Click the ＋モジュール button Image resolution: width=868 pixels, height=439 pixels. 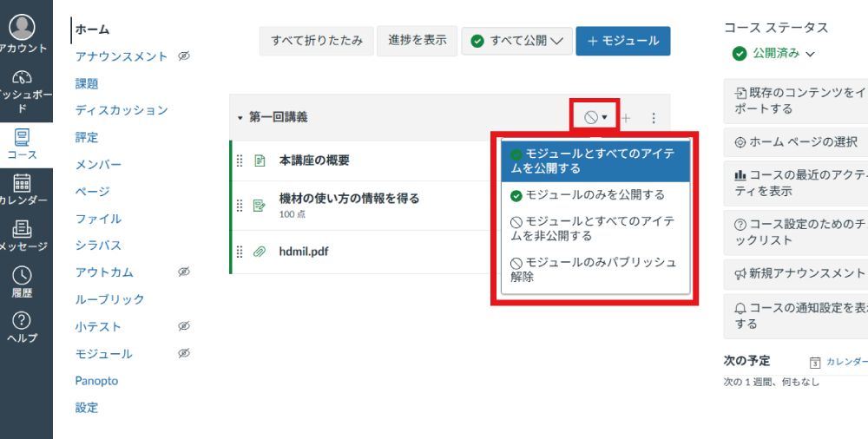622,41
